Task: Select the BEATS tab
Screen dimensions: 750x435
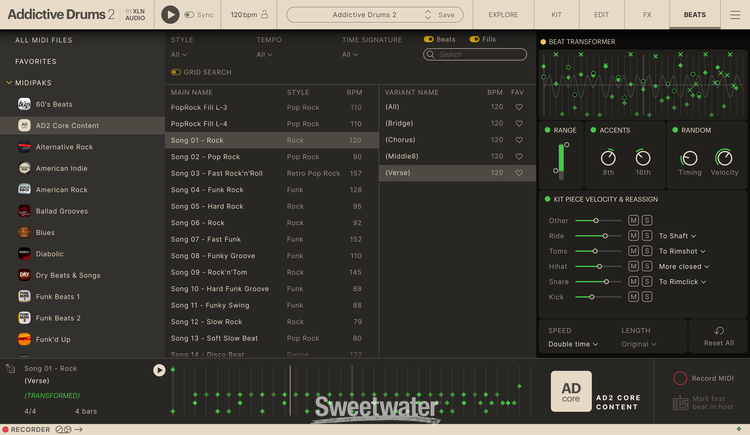Action: pos(695,15)
